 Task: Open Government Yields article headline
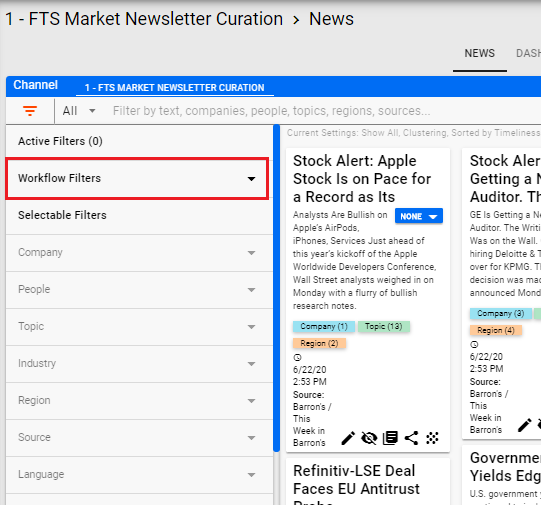[505, 467]
